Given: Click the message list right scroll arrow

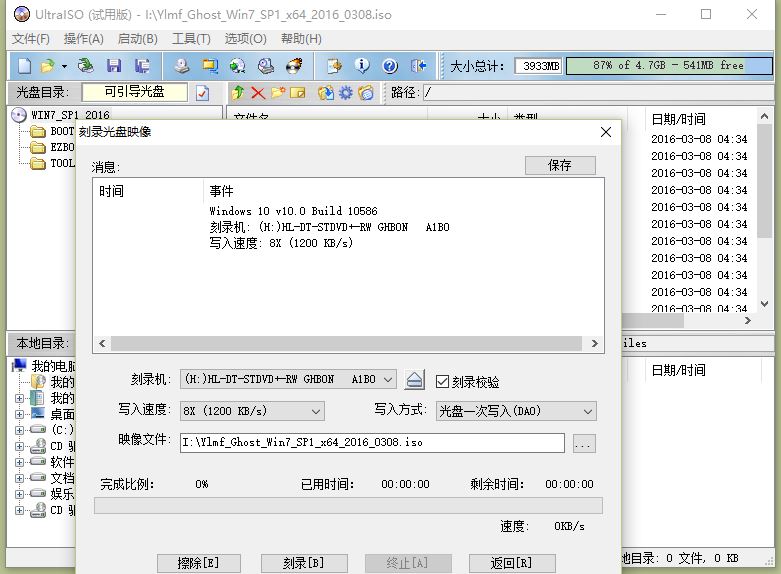Looking at the screenshot, I should tap(594, 343).
